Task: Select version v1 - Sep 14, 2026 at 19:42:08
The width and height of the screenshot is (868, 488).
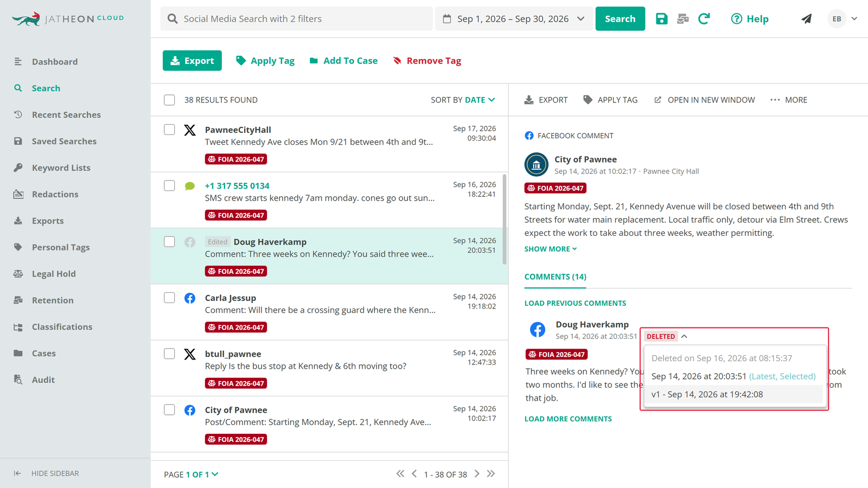Action: 734,394
